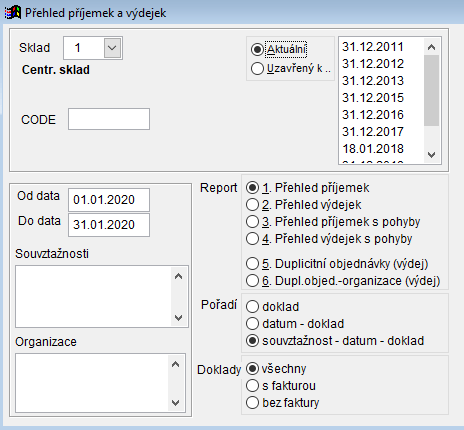Select report 5. Duplicitní objednávky (výdej)

tap(252, 264)
